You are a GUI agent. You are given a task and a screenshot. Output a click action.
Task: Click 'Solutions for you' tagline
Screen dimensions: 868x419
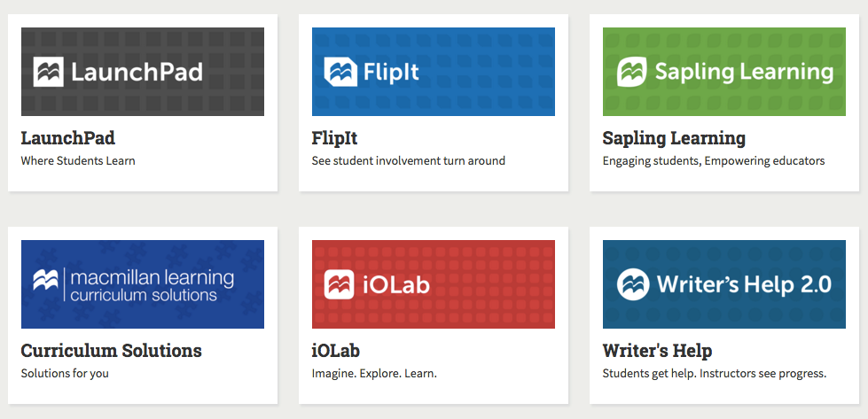click(x=65, y=373)
